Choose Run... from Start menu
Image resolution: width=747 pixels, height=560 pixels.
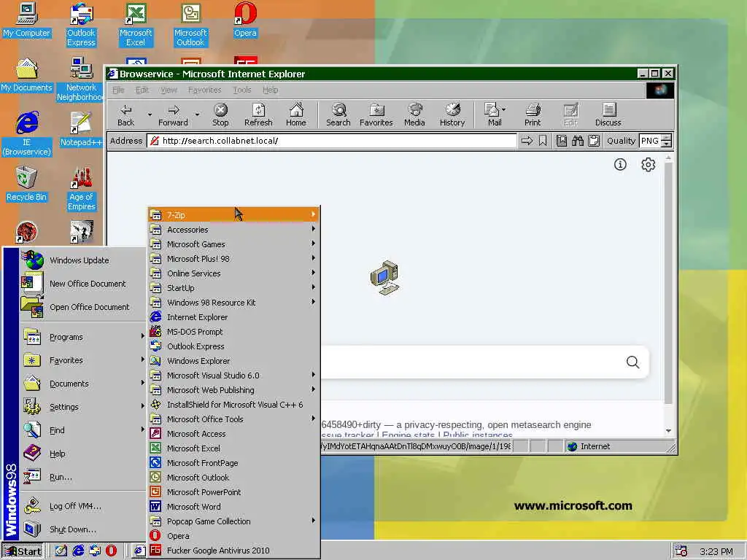83,477
